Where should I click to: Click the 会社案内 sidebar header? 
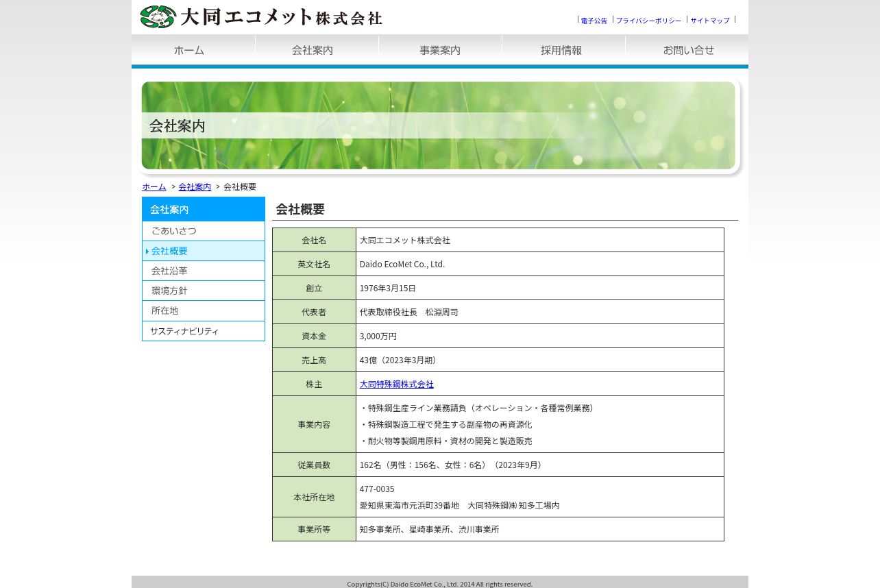[x=203, y=209]
